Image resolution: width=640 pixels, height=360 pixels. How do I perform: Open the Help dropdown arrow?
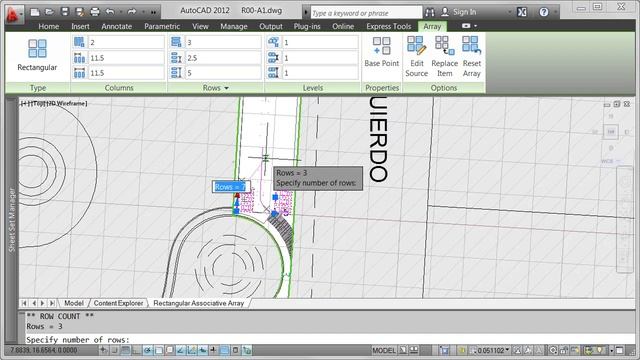556,12
